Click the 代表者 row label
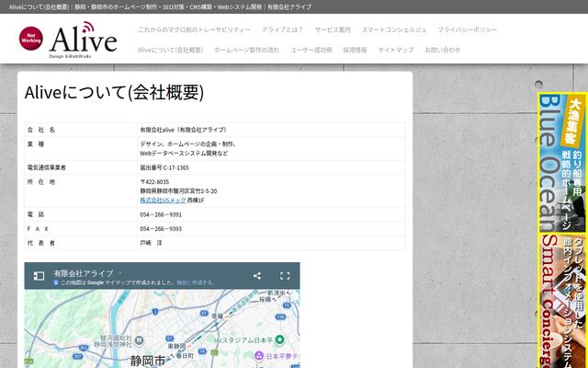The height and width of the screenshot is (368, 588). pos(41,243)
